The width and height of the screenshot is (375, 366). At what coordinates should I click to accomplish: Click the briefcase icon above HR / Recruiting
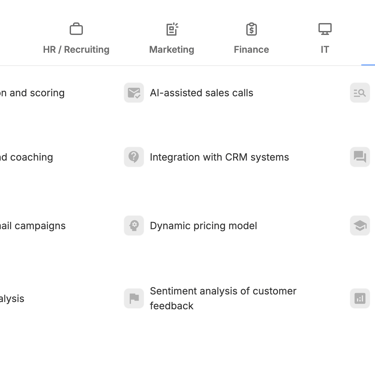click(x=76, y=29)
